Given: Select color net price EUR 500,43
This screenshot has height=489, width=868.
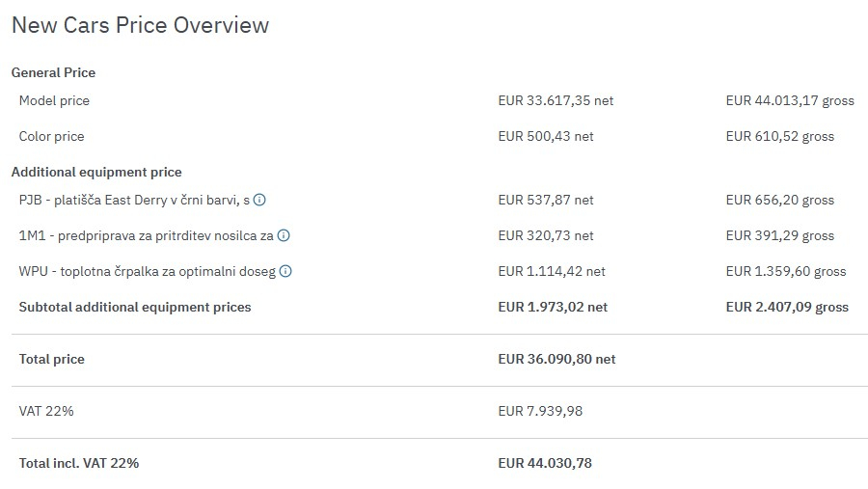Looking at the screenshot, I should pos(546,136).
